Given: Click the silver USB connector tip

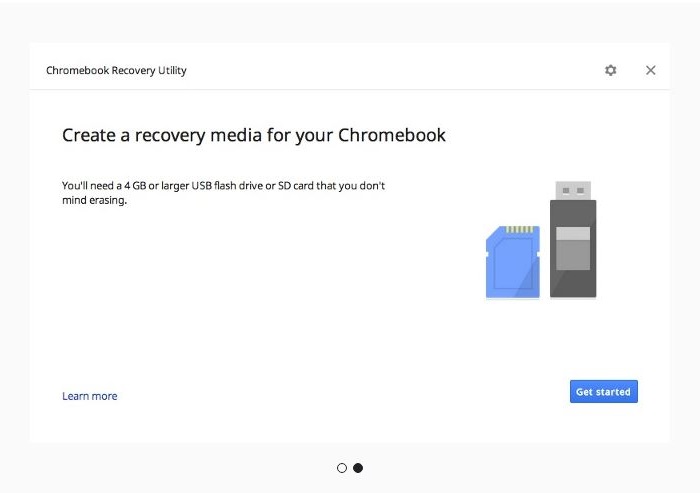Looking at the screenshot, I should [x=574, y=190].
